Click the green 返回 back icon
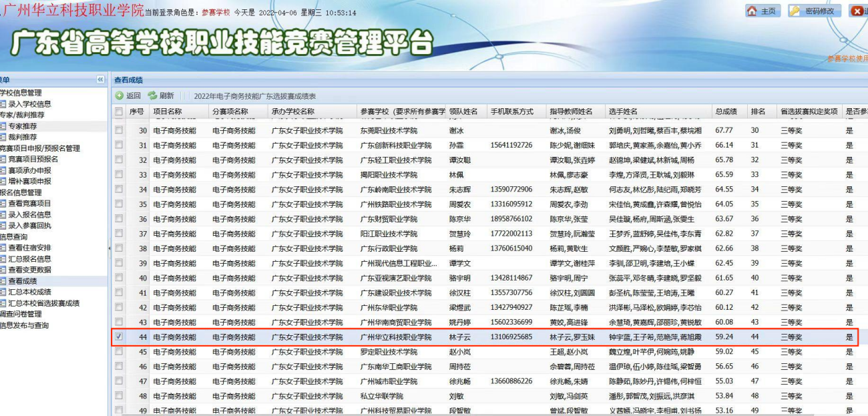868x416 pixels. coord(120,96)
